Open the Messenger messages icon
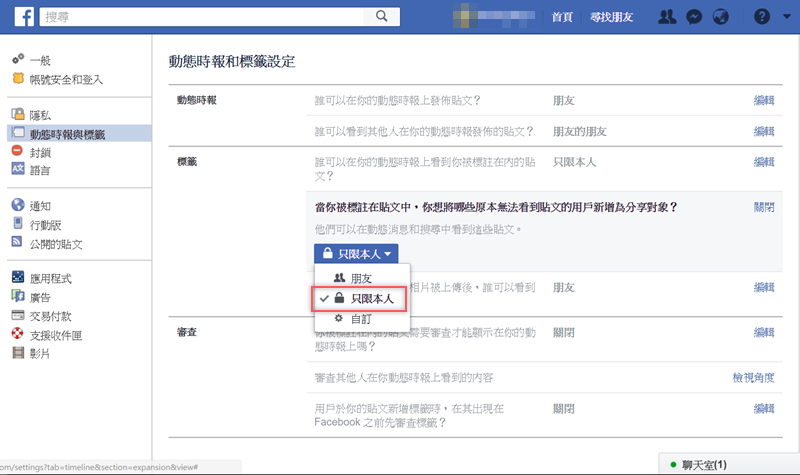 tap(694, 17)
